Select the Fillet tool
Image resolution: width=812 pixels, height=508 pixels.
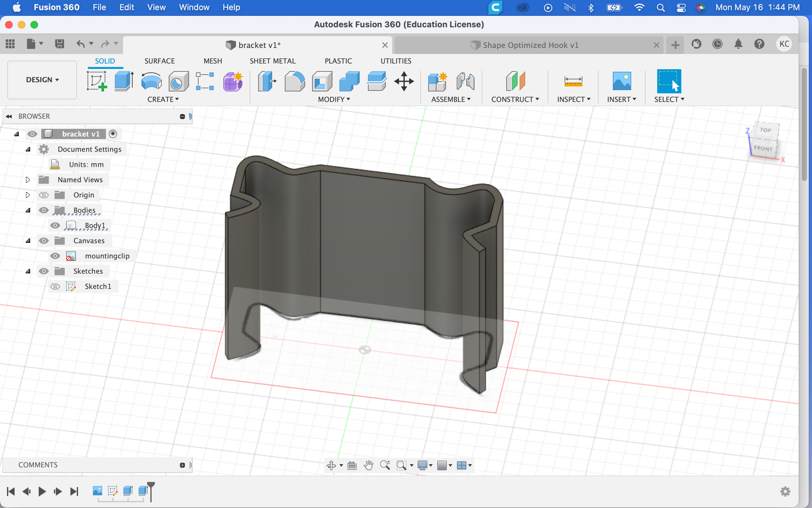[295, 81]
